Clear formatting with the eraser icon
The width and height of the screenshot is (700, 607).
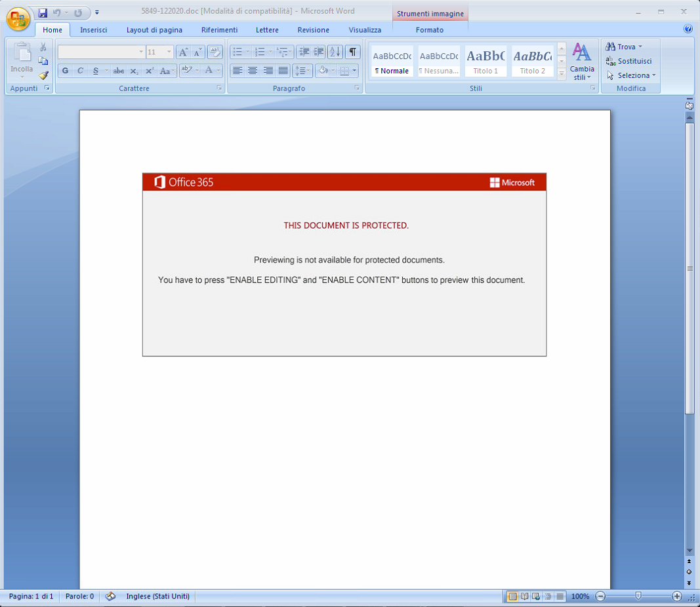tap(215, 52)
